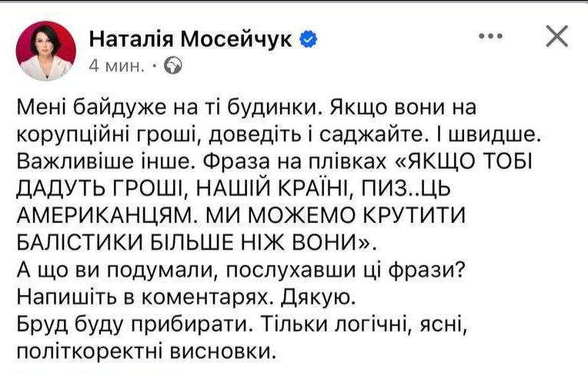Click the globe public audience icon

point(174,65)
